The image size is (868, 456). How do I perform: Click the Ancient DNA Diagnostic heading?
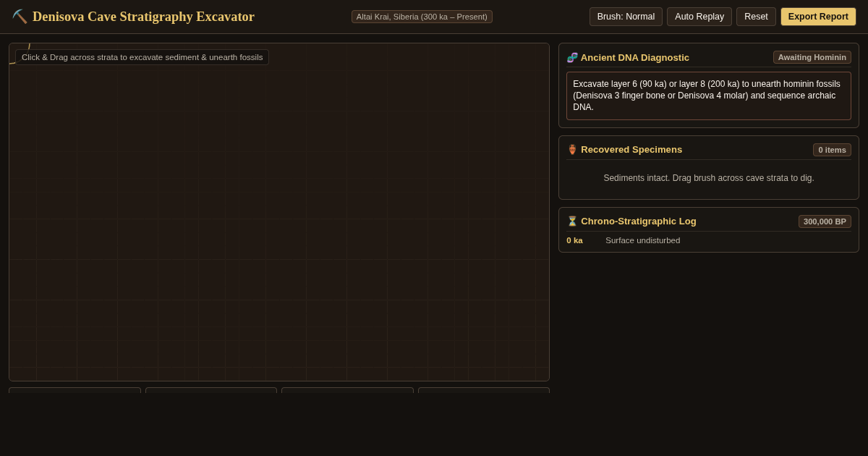635,57
